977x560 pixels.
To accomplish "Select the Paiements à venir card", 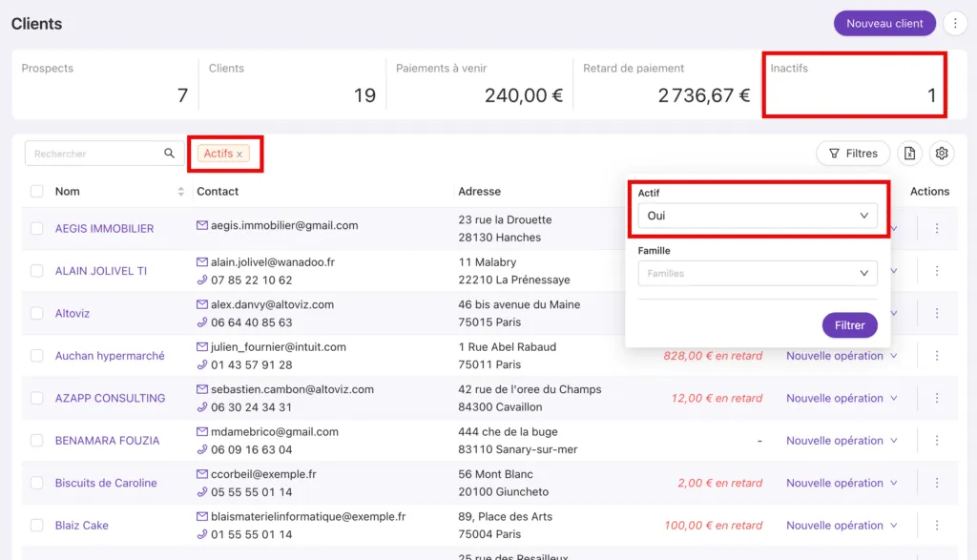I will (479, 84).
